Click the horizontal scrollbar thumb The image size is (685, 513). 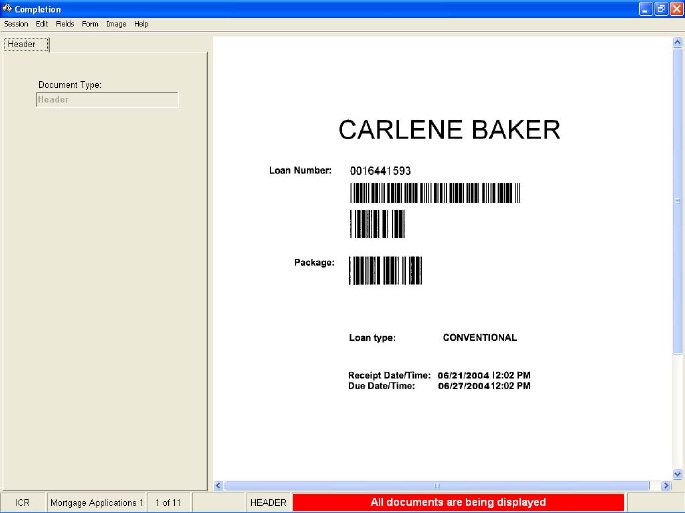pos(436,486)
